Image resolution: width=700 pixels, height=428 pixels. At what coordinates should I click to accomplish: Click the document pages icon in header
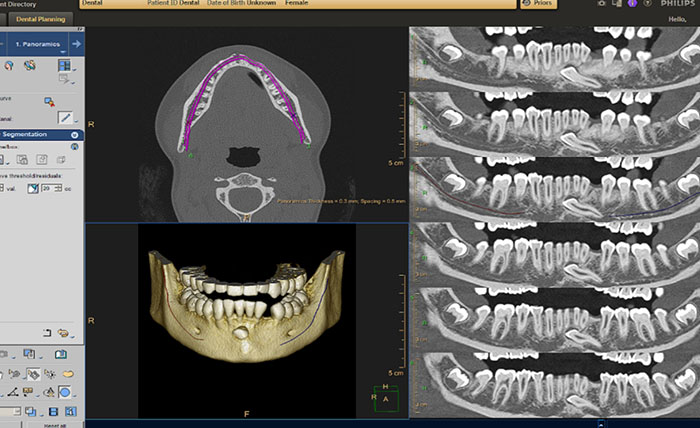click(x=617, y=3)
